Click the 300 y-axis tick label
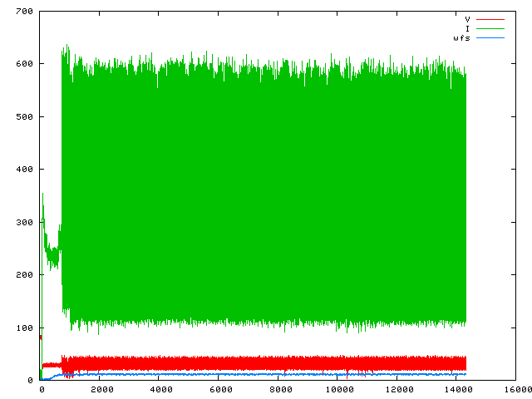Viewport: 532px width, 399px height. click(x=23, y=222)
